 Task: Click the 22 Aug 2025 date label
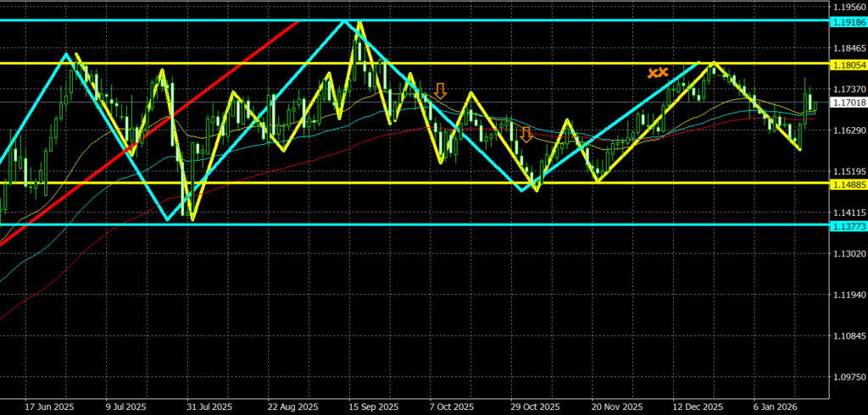292,406
